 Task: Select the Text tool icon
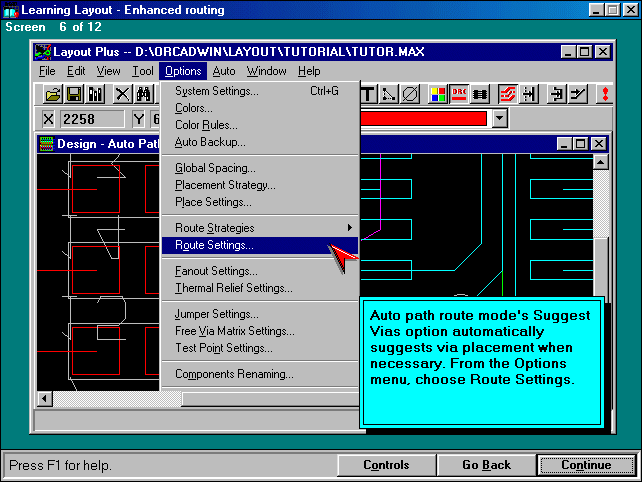click(368, 94)
